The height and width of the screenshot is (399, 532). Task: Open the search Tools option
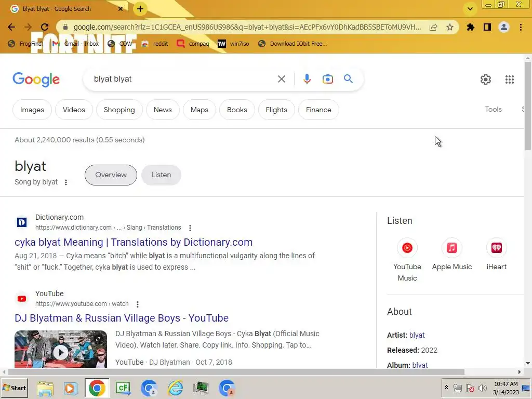(493, 109)
